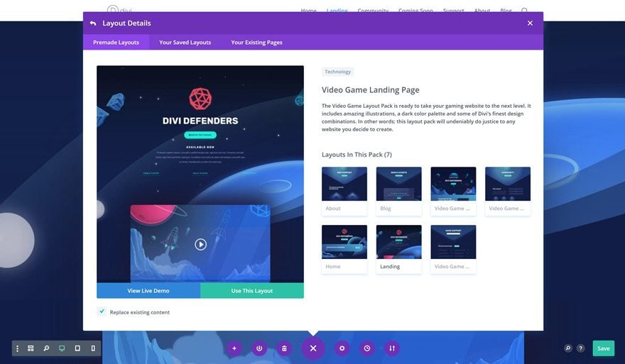The image size is (625, 364).
Task: Select the Blog layout thumbnail
Action: 398,191
